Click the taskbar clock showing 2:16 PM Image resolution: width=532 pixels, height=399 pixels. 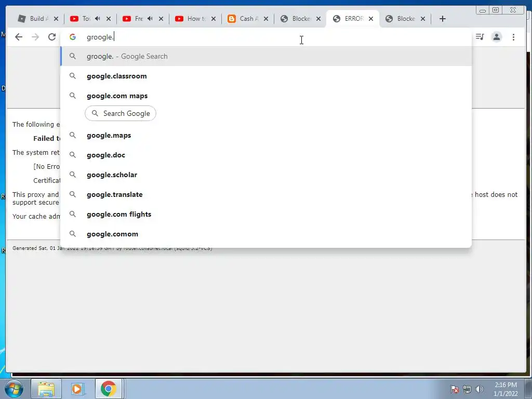coord(506,389)
